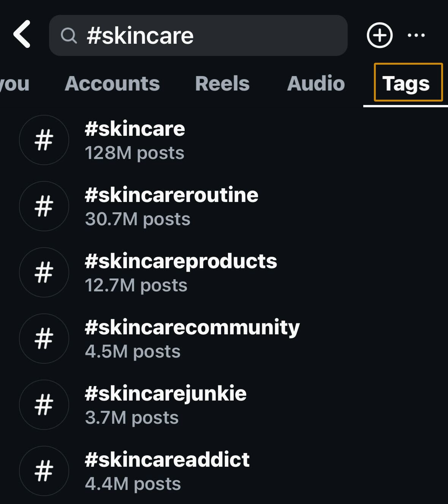Open the #skincare results page

(x=134, y=140)
